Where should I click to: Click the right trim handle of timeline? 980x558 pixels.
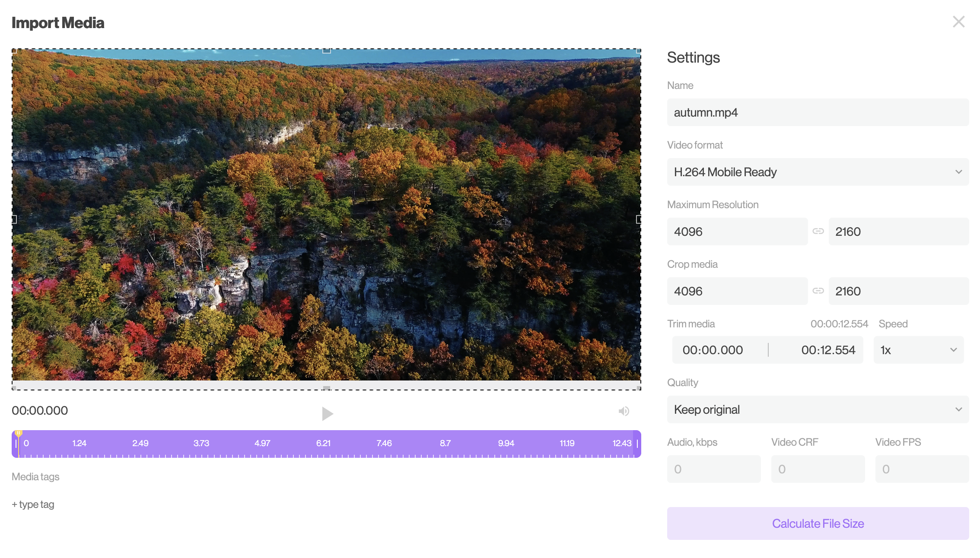637,444
